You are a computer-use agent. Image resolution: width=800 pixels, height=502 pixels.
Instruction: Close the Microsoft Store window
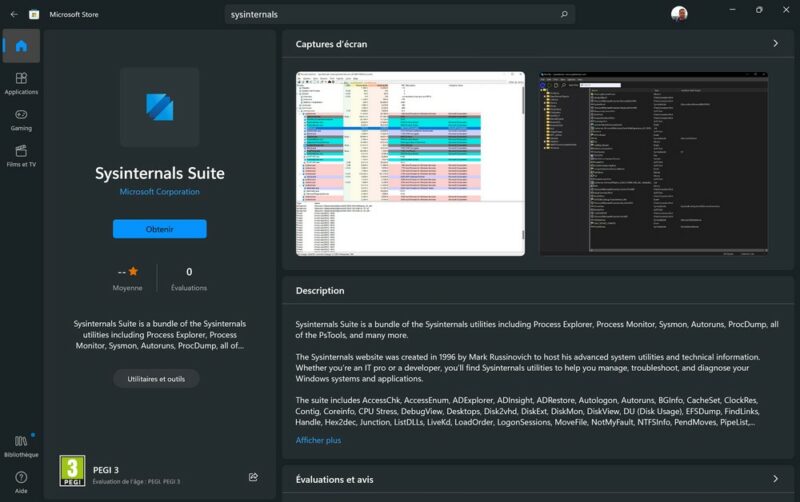point(786,10)
